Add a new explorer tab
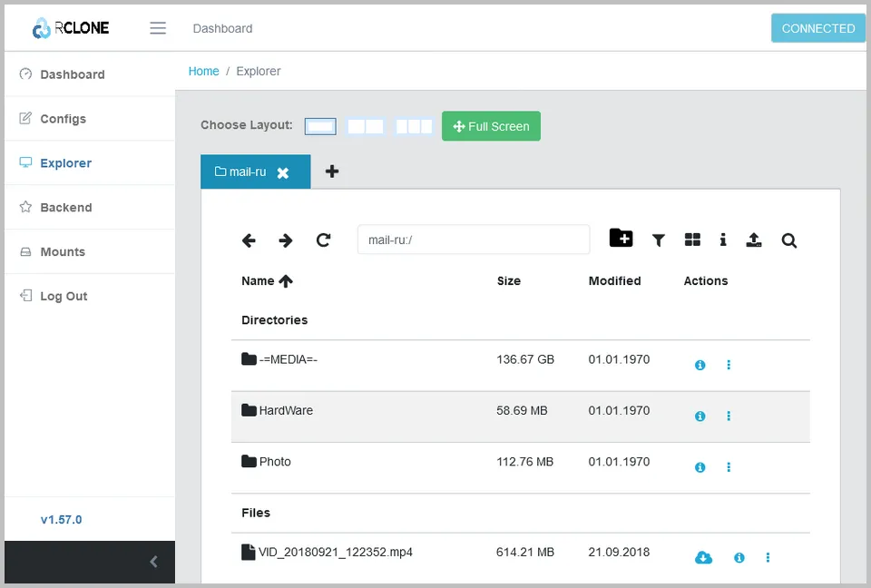The image size is (871, 588). (332, 171)
